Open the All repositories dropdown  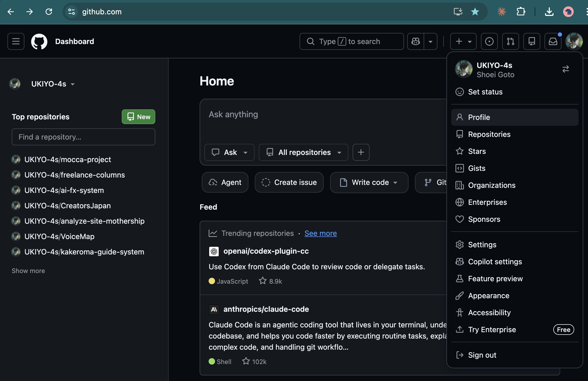pos(304,152)
